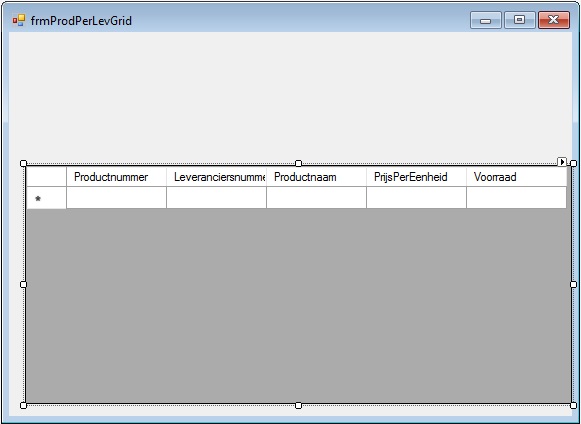Click the empty Productnummer cell
This screenshot has width=581, height=424.
(x=116, y=198)
